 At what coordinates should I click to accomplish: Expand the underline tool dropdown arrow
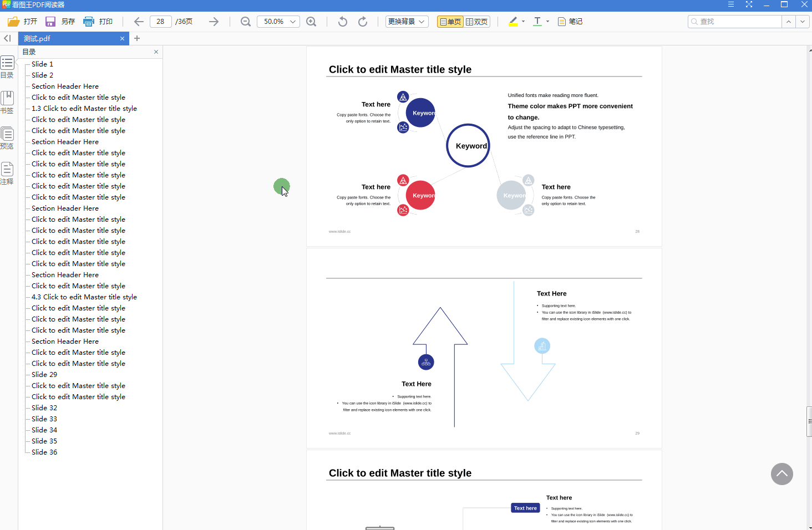pos(547,22)
